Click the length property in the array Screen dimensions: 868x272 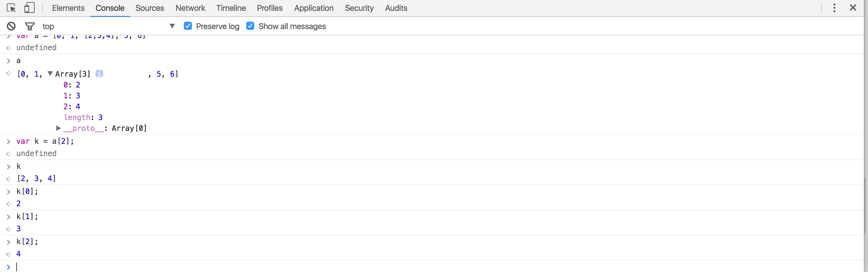77,117
